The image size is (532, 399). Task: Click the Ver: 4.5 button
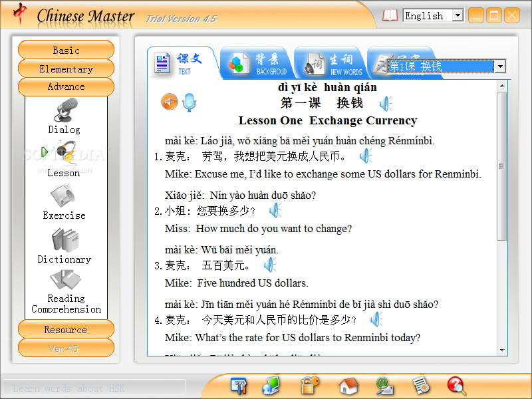coord(66,348)
